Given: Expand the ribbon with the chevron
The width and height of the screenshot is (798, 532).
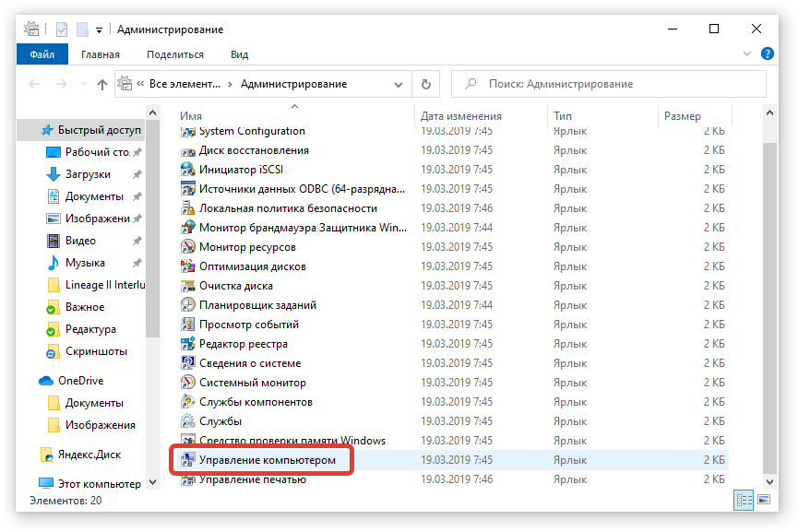Looking at the screenshot, I should coord(748,55).
